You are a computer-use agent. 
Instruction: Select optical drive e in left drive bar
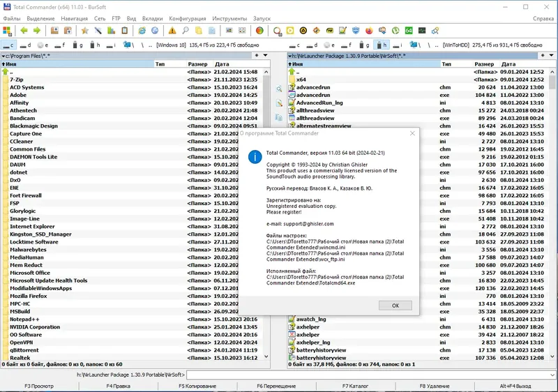(x=43, y=45)
